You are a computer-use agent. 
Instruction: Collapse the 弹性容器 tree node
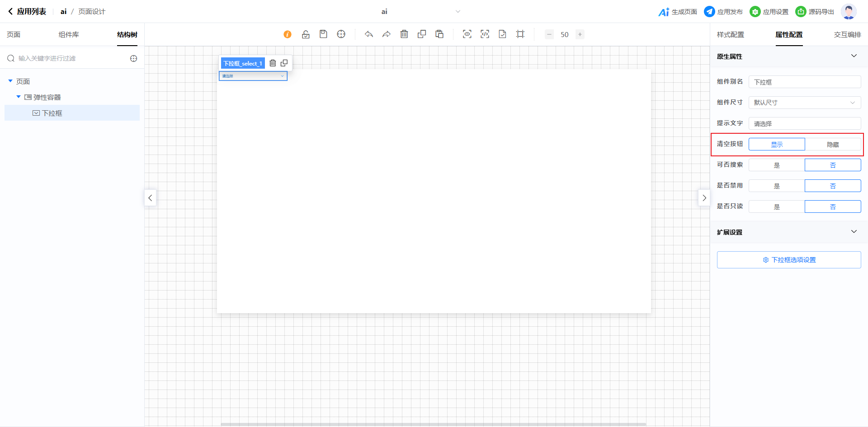pyautogui.click(x=19, y=97)
